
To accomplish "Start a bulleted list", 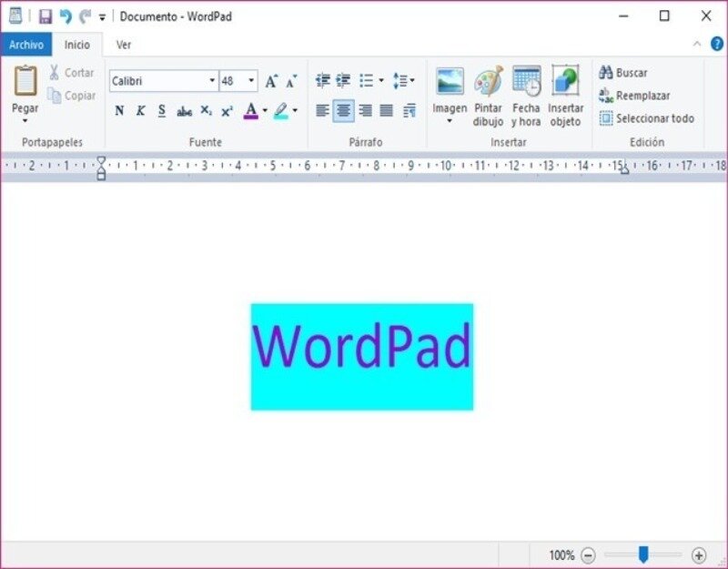I will 367,80.
